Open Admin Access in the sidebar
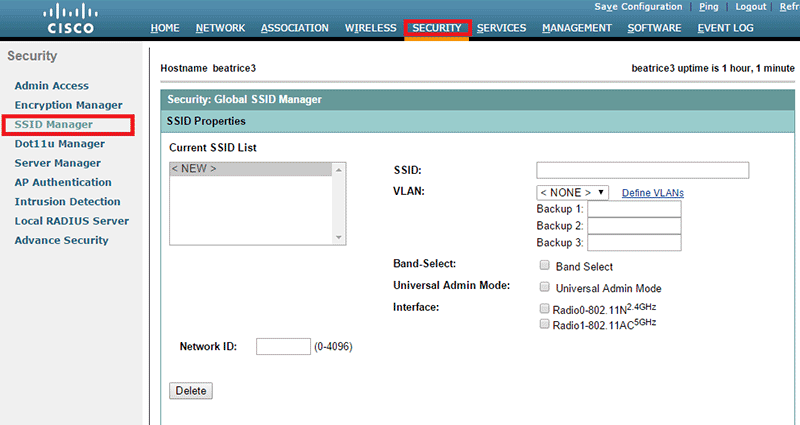The width and height of the screenshot is (800, 425). pyautogui.click(x=52, y=86)
